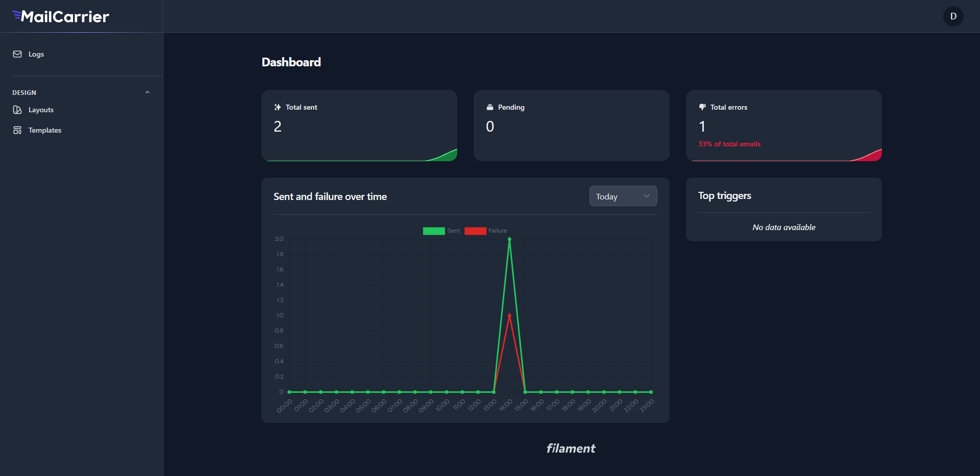Click the Pending stack icon
The image size is (980, 476).
click(x=490, y=107)
